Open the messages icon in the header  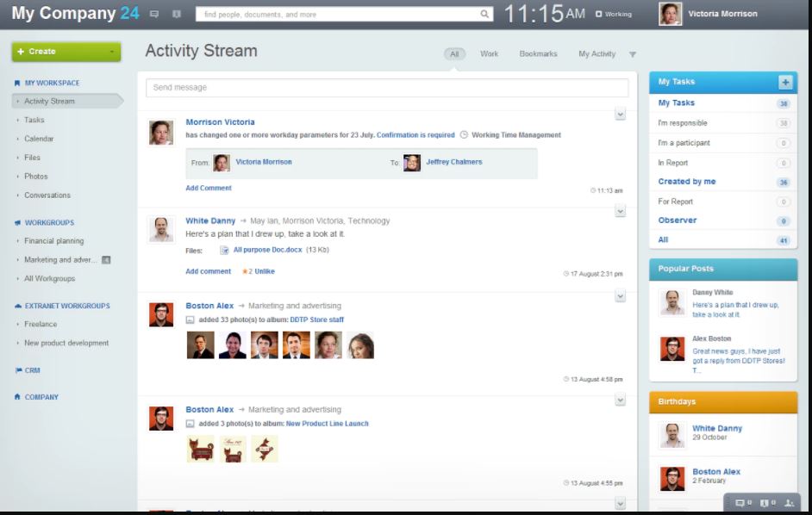(154, 14)
